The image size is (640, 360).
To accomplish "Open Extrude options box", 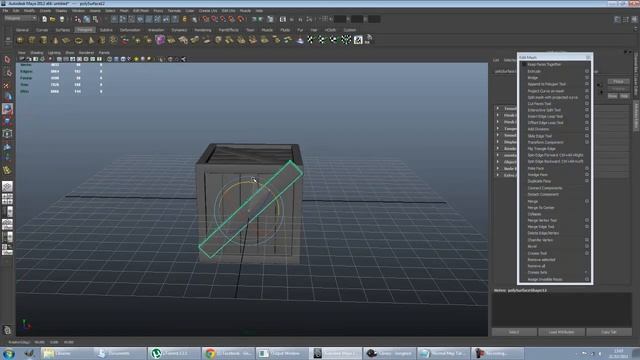I will (587, 71).
